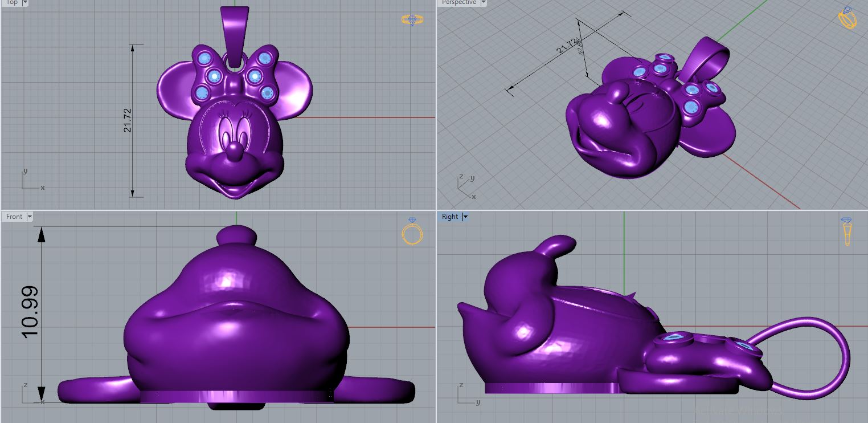Viewport: 868px width, 423px height.
Task: Click the ring side-view icon in Right viewport
Action: (847, 231)
